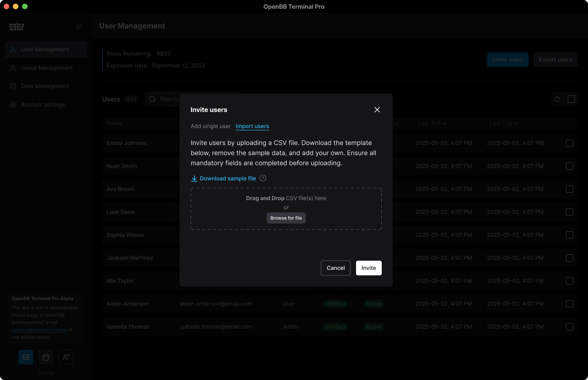Check the Noah Smith row checkbox
Viewport: 588px width, 380px height.
pos(570,166)
